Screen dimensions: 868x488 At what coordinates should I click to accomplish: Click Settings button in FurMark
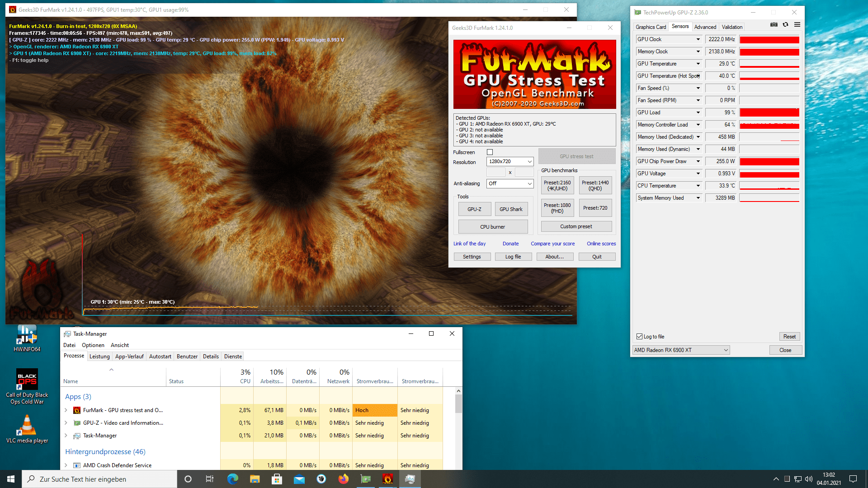[472, 257]
